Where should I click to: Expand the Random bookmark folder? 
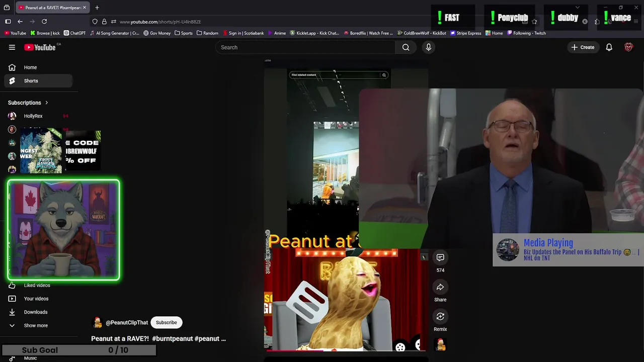point(208,33)
